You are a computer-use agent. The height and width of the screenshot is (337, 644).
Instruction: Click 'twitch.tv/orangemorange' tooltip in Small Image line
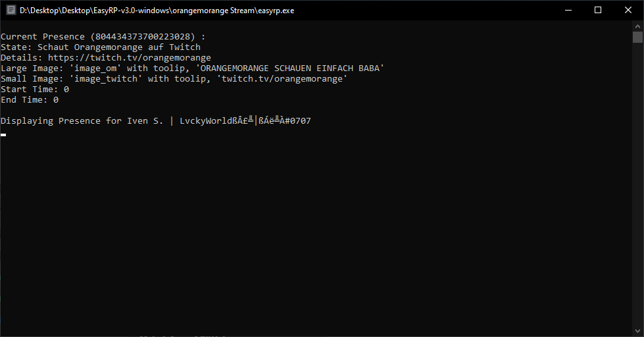(282, 79)
